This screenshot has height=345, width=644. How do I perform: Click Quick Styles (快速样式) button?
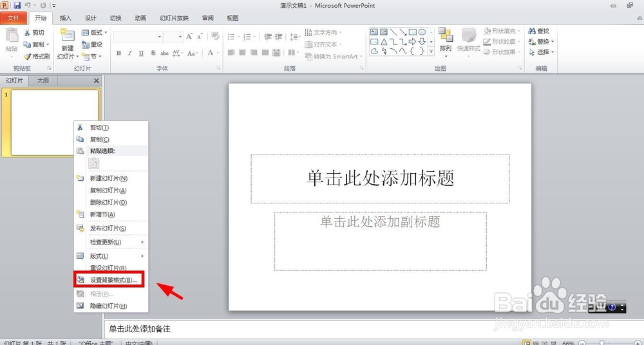[469, 42]
